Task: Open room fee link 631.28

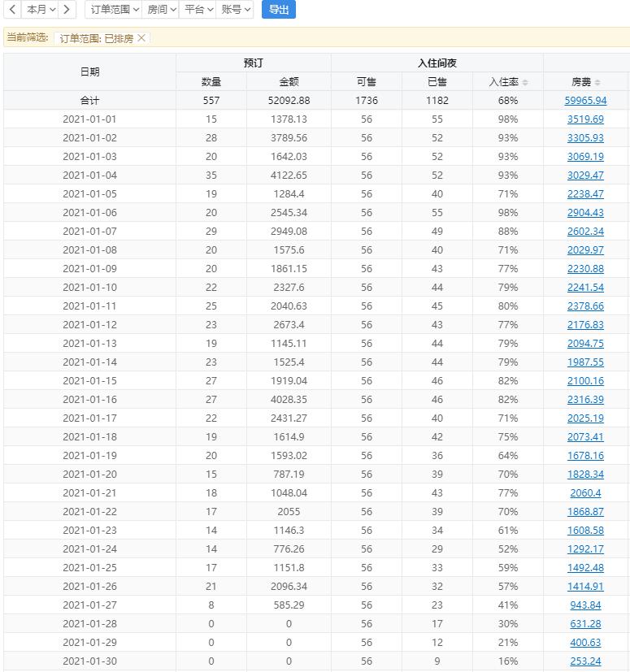Action: pos(585,624)
